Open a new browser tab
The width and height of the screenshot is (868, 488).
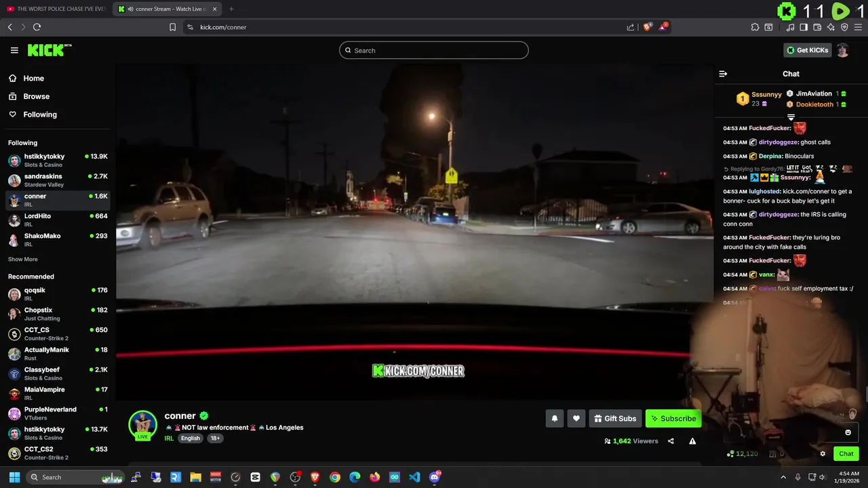[x=231, y=9]
